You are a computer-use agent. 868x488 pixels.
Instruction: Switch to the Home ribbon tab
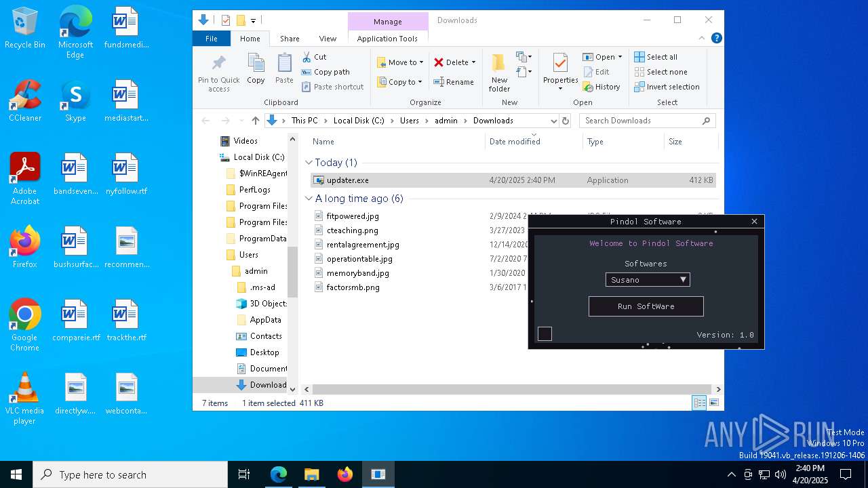250,39
